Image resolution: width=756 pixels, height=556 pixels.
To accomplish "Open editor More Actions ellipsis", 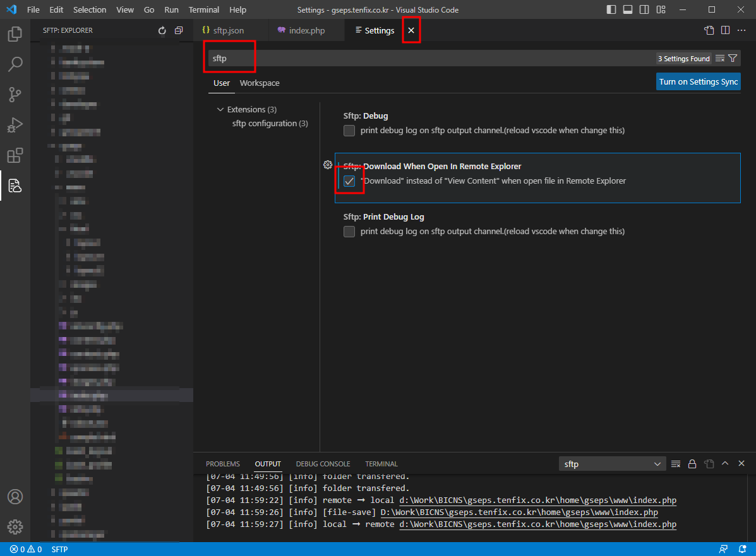I will click(x=741, y=30).
